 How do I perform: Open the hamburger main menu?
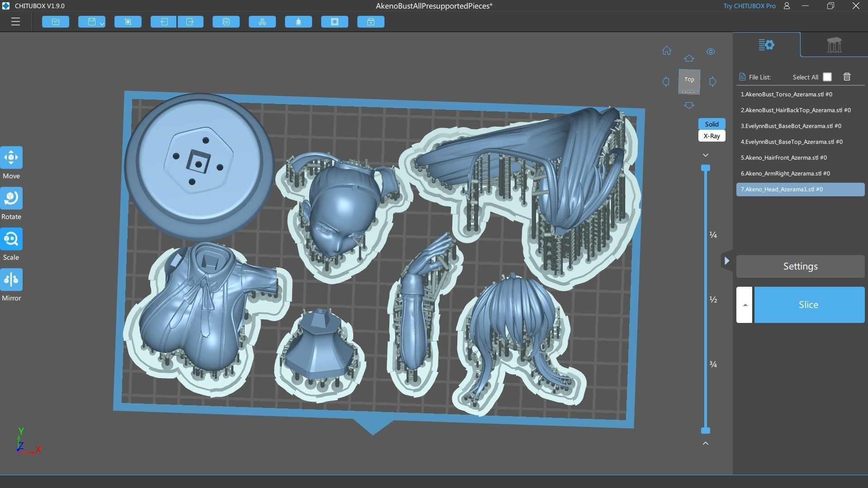coord(15,22)
